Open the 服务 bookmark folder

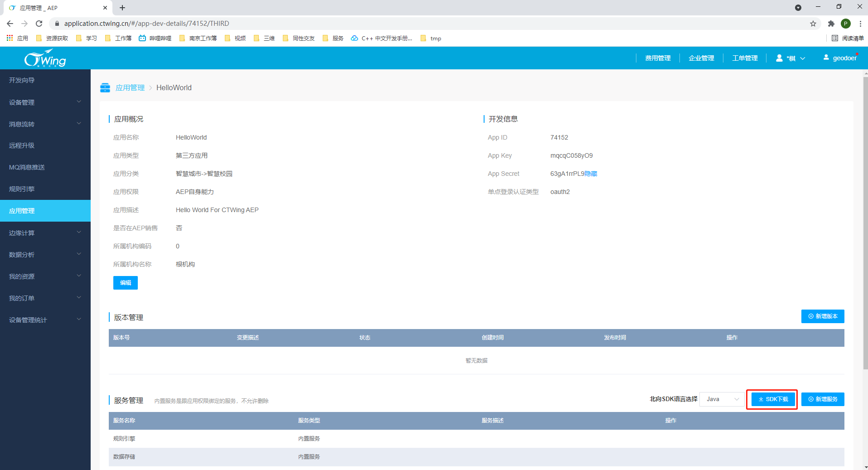(333, 38)
